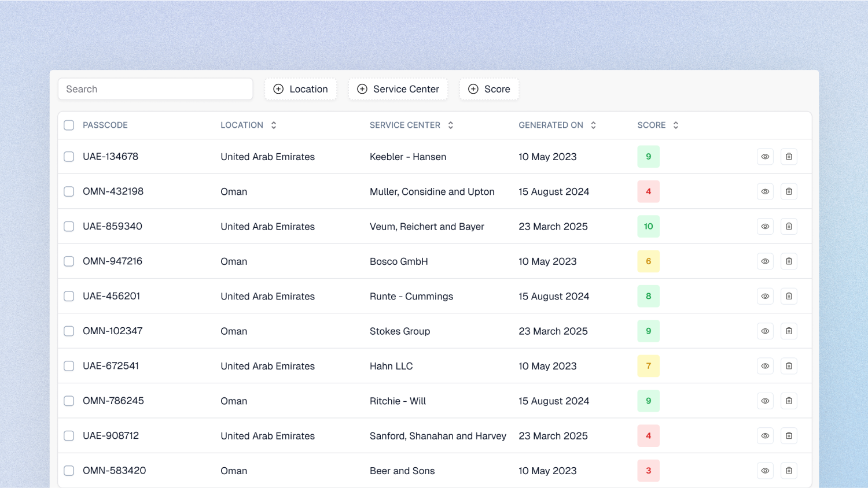View the Hahn LLC record
This screenshot has height=488, width=868.
click(765, 366)
